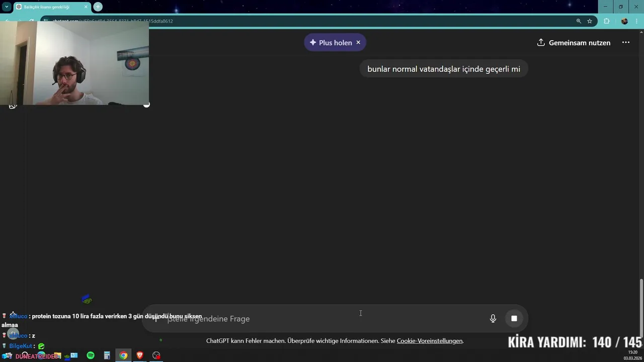The image size is (644, 362).
Task: Start voice dictation with the microphone icon
Action: click(493, 318)
